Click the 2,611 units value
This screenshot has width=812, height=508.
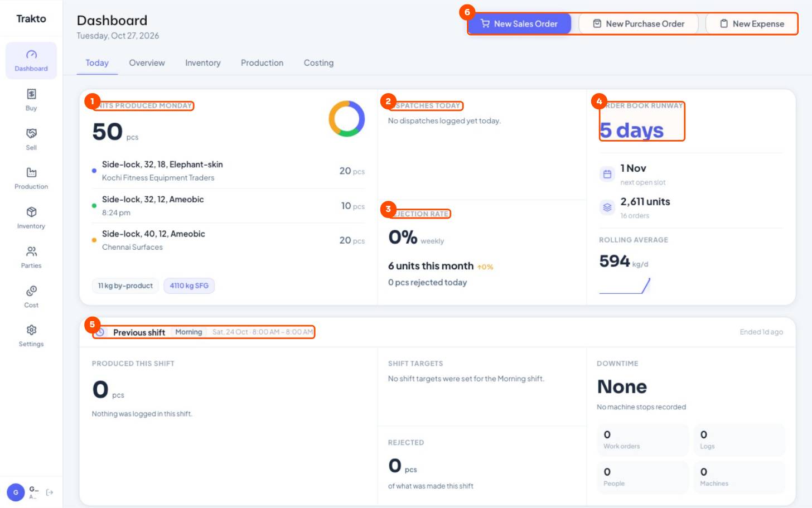pyautogui.click(x=645, y=202)
